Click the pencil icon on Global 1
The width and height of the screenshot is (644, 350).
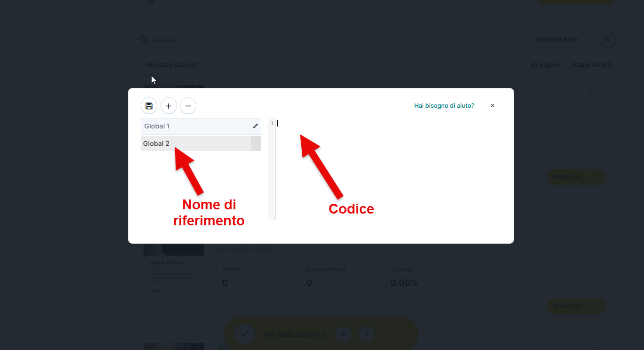click(256, 126)
